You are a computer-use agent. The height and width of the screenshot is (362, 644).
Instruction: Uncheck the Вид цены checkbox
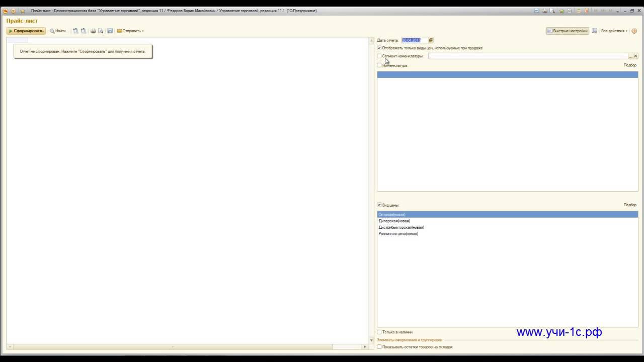(379, 205)
